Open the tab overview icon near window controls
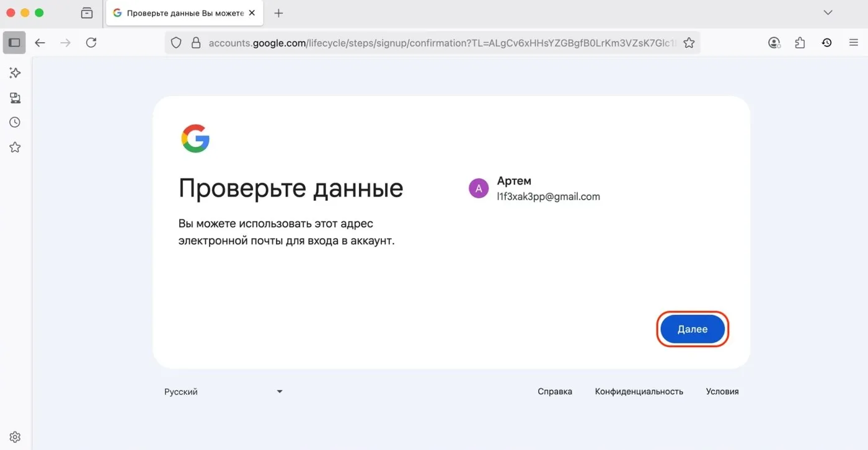Viewport: 868px width, 450px height. (87, 13)
